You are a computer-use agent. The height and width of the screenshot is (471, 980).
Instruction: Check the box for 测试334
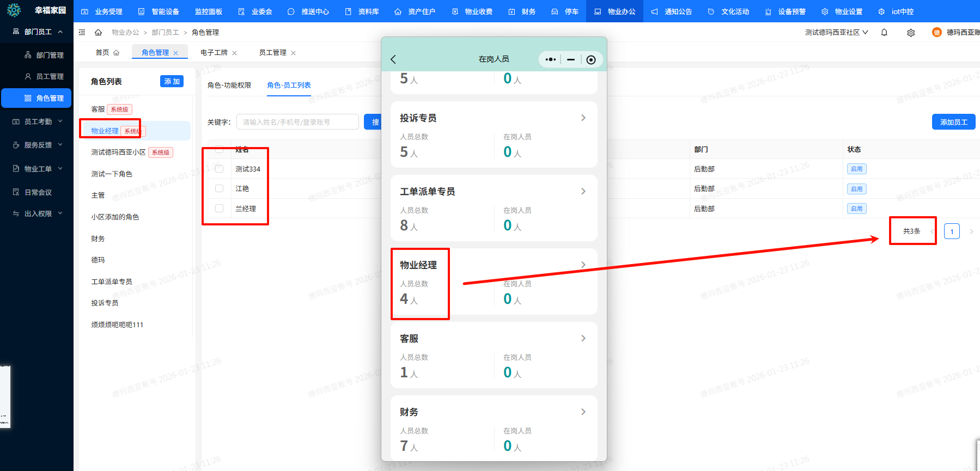click(x=219, y=169)
